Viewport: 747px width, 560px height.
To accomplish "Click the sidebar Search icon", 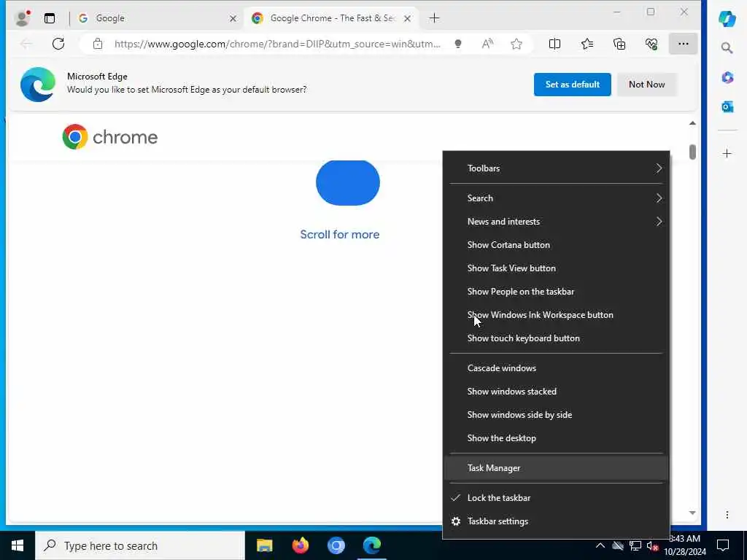I will [727, 47].
